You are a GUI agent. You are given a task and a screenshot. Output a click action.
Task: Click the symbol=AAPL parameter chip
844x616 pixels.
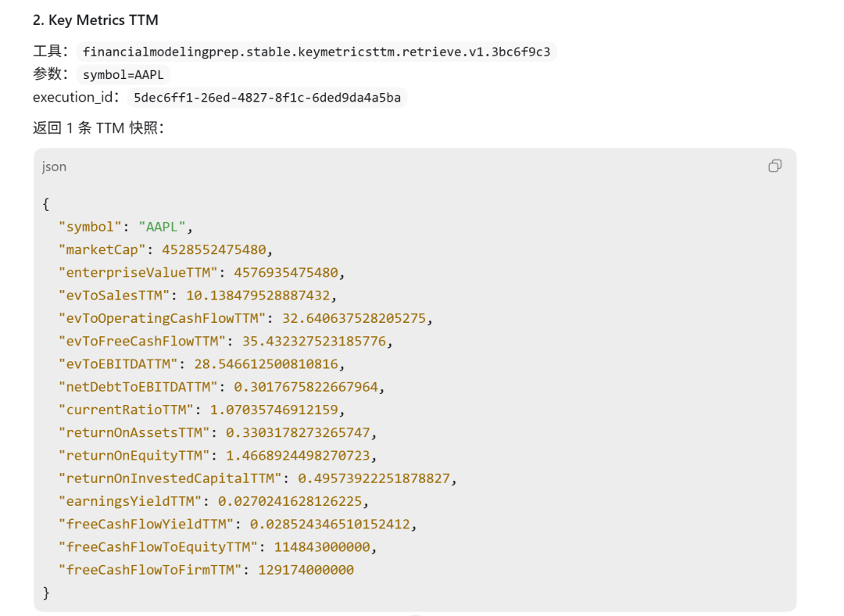click(x=123, y=74)
